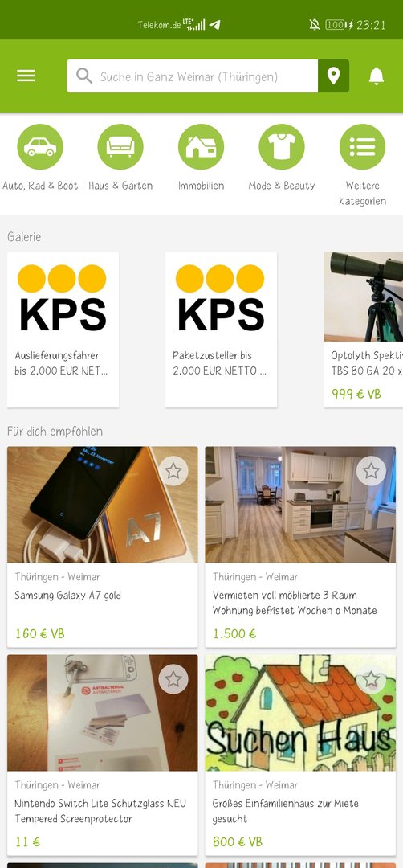Open Großes Einfamilienhaus zur Miete listing
The height and width of the screenshot is (868, 403).
pos(286,810)
